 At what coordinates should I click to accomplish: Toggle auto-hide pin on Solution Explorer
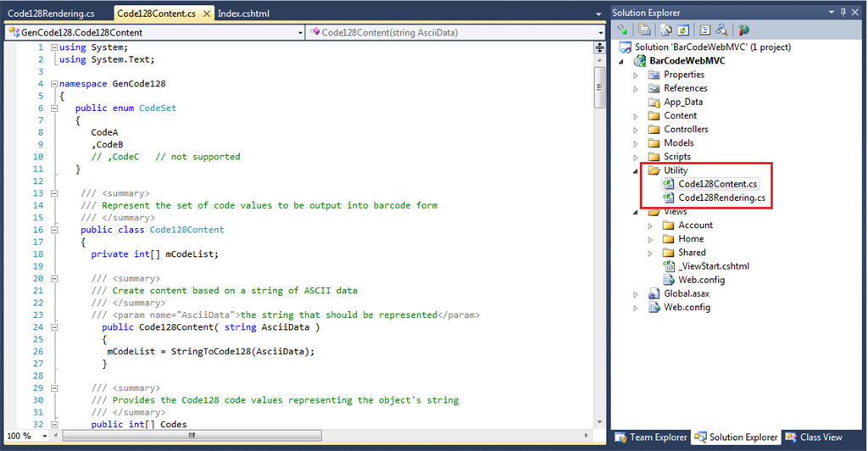843,12
